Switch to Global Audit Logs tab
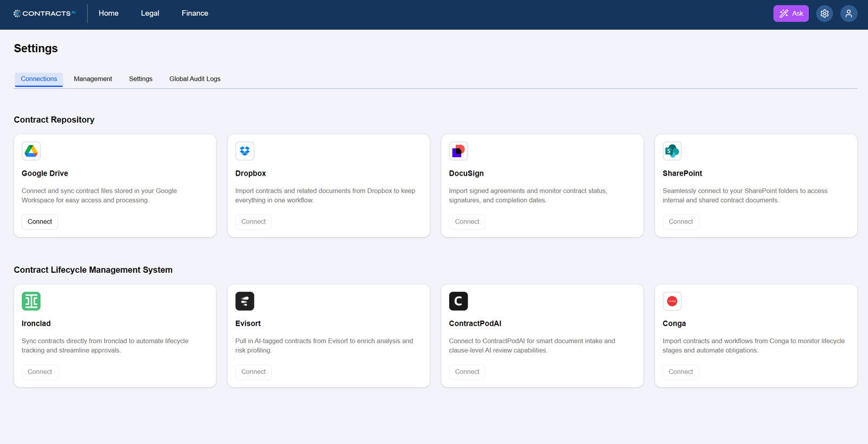 195,79
